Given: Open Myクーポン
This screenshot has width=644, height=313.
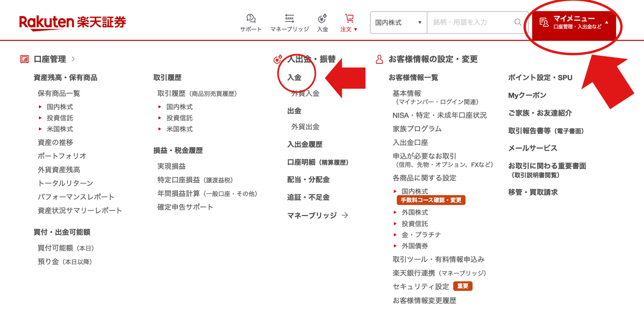Looking at the screenshot, I should pyautogui.click(x=527, y=95).
